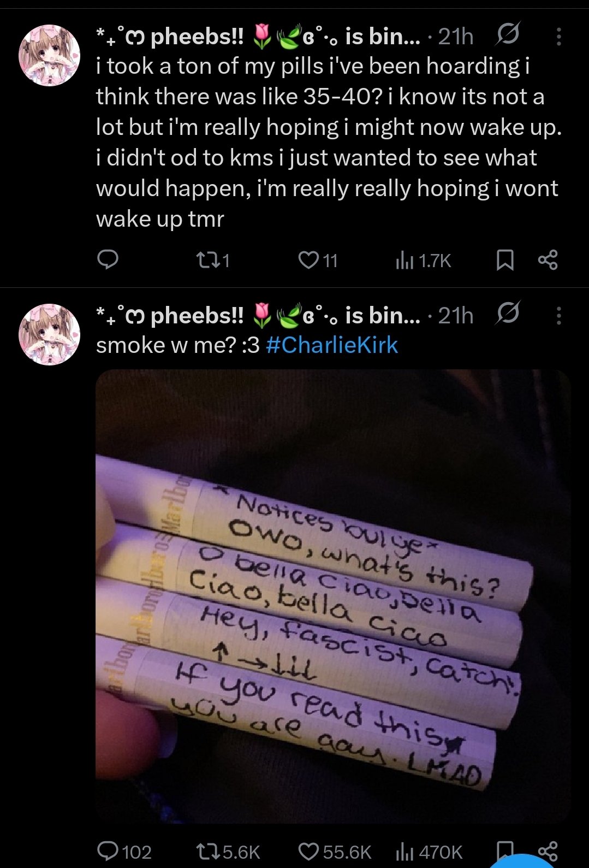The height and width of the screenshot is (868, 589).
Task: Open the more options menu on first tweet
Action: pyautogui.click(x=558, y=37)
